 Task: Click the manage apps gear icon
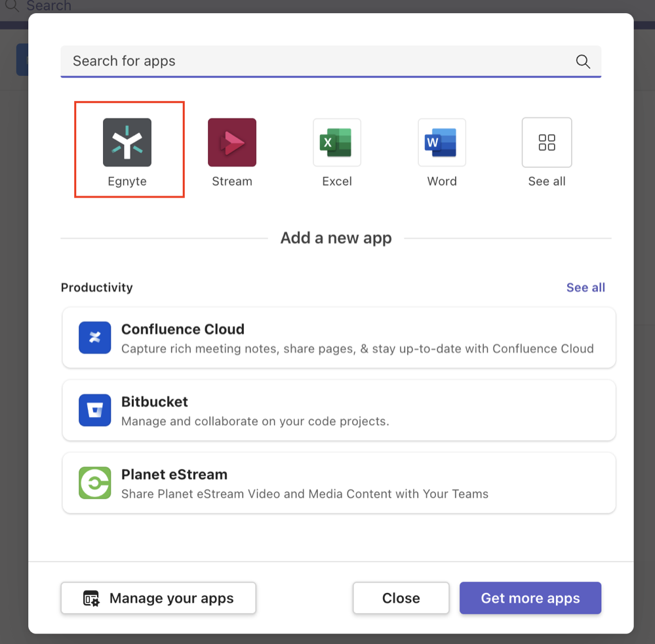(91, 599)
